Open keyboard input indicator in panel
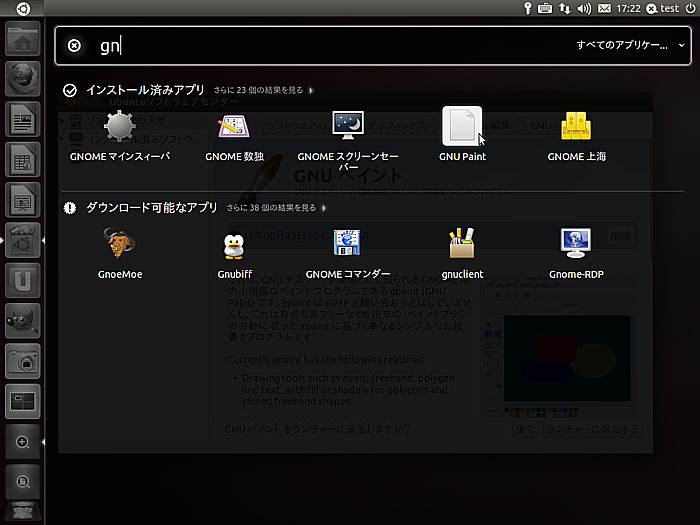This screenshot has height=525, width=700. (x=545, y=8)
